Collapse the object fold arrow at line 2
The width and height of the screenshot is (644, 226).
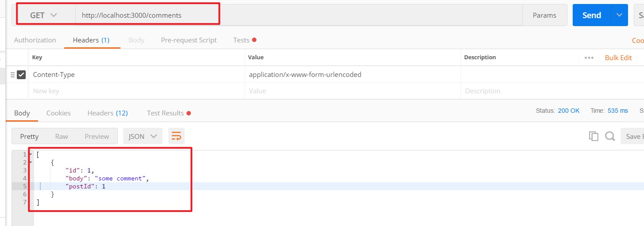30,162
